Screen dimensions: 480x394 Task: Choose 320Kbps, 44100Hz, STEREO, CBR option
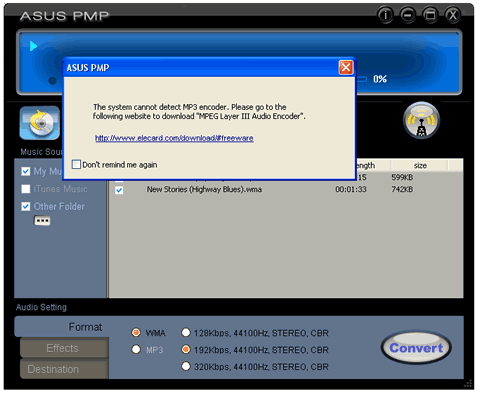coord(186,366)
